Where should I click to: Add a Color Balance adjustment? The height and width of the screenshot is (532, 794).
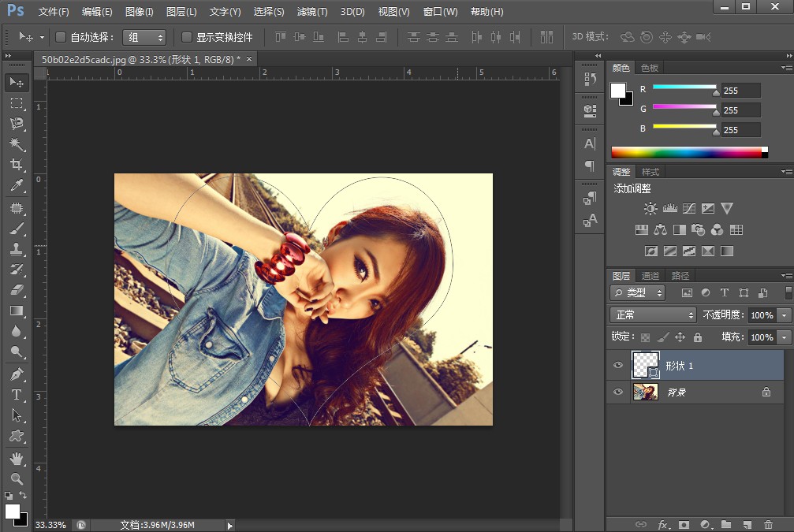click(660, 230)
